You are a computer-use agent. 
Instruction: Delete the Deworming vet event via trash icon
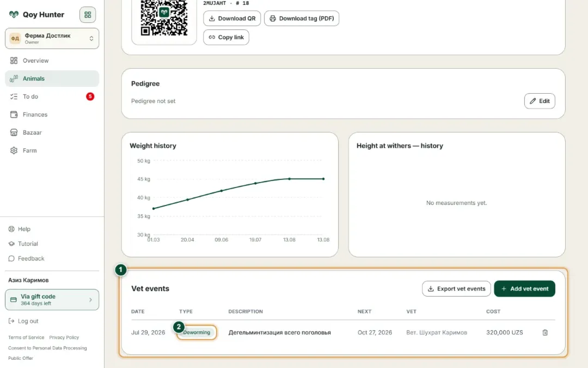point(545,333)
